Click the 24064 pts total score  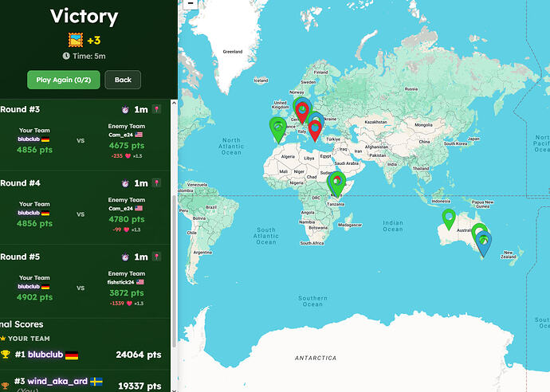[139, 355]
